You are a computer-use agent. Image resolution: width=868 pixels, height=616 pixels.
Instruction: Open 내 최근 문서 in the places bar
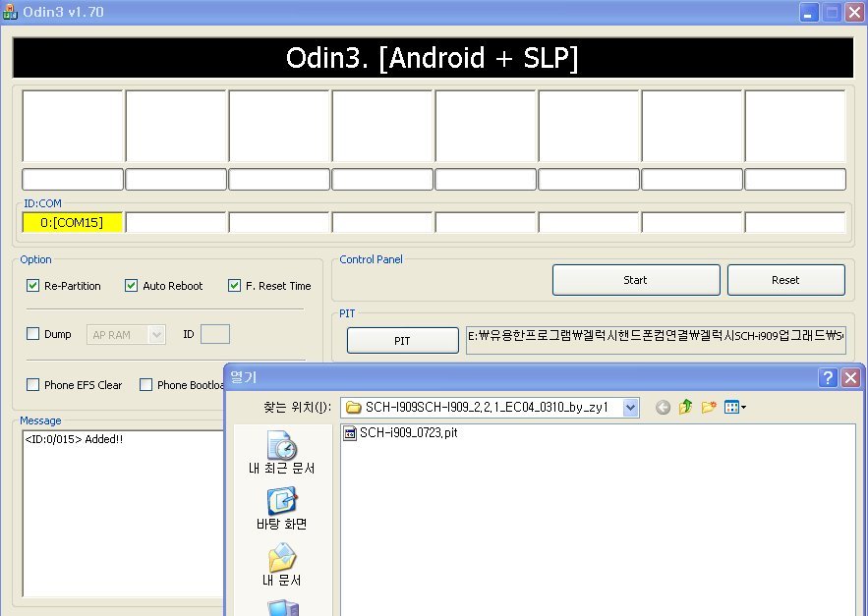tap(282, 453)
